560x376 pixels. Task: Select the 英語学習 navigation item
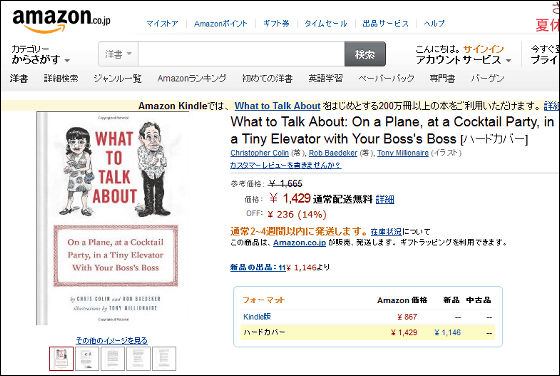326,78
